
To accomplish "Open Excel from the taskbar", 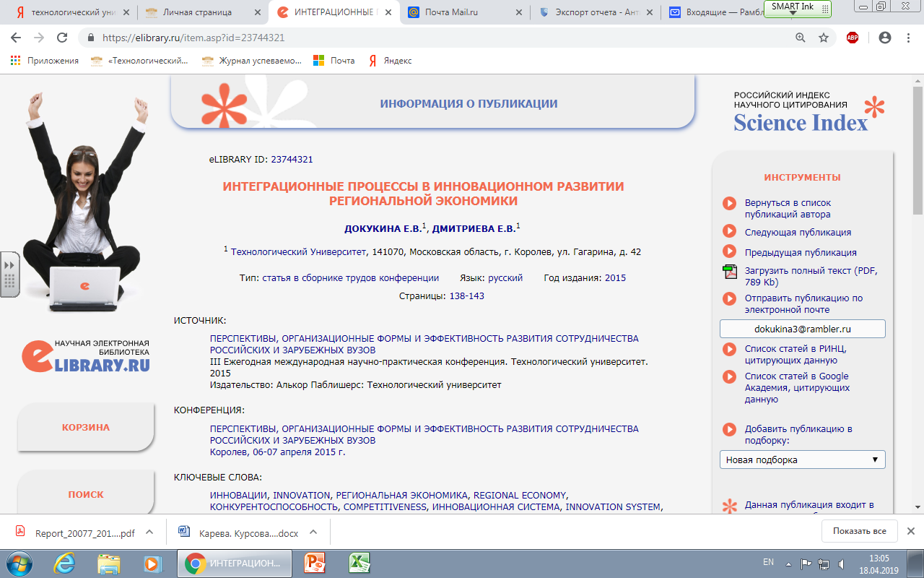I will click(359, 563).
